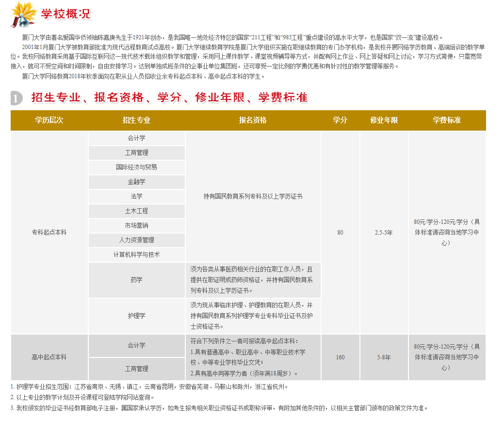Click footnote 3 about 毕业证书 registration
This screenshot has width=504, height=422.
click(219, 408)
